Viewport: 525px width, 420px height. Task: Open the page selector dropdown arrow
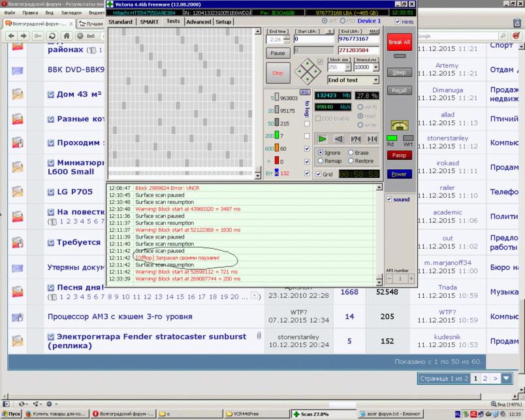tap(507, 378)
